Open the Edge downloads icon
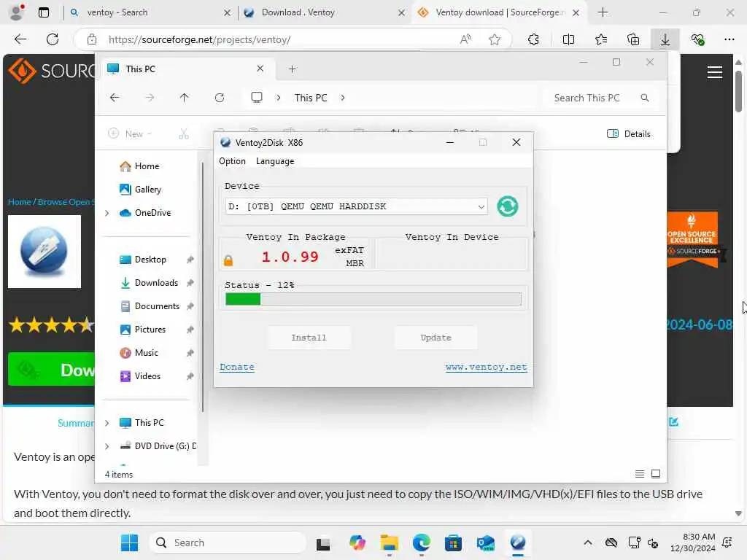Screen dimensions: 747x560 coord(665,39)
